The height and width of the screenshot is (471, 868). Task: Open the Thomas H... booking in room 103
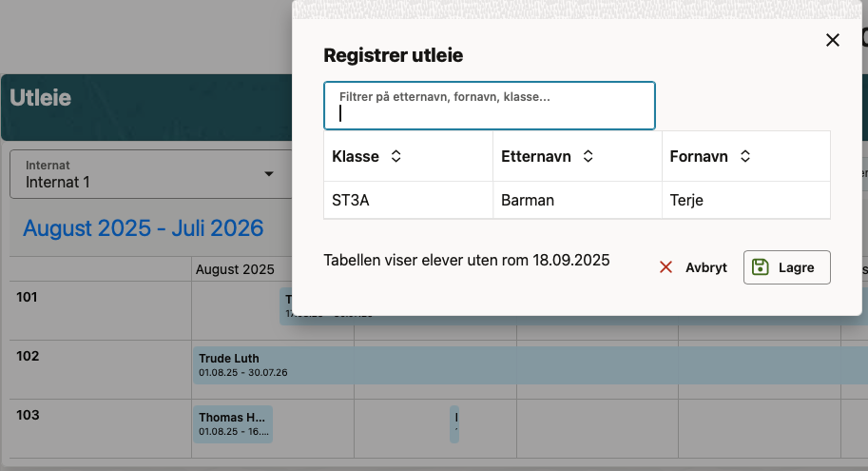pos(233,423)
